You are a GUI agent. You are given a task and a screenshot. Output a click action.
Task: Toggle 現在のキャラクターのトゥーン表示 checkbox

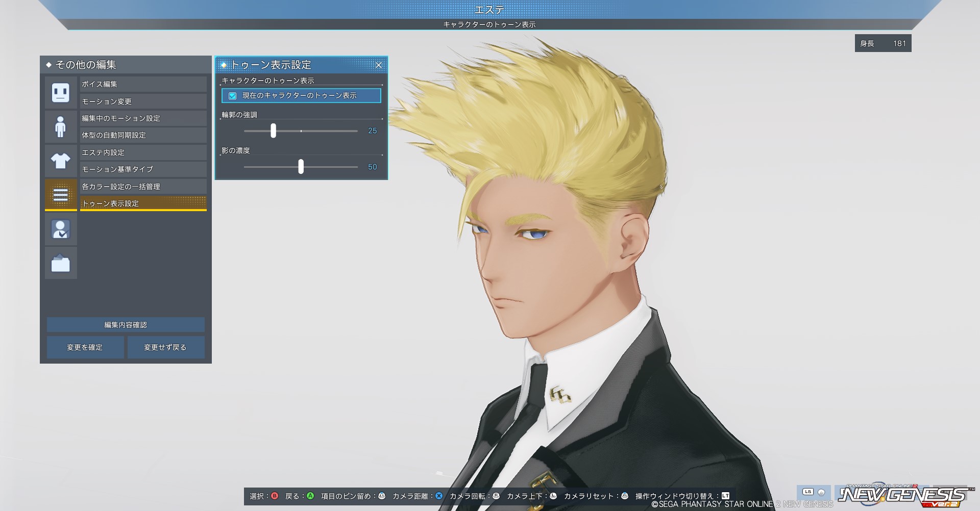point(233,96)
